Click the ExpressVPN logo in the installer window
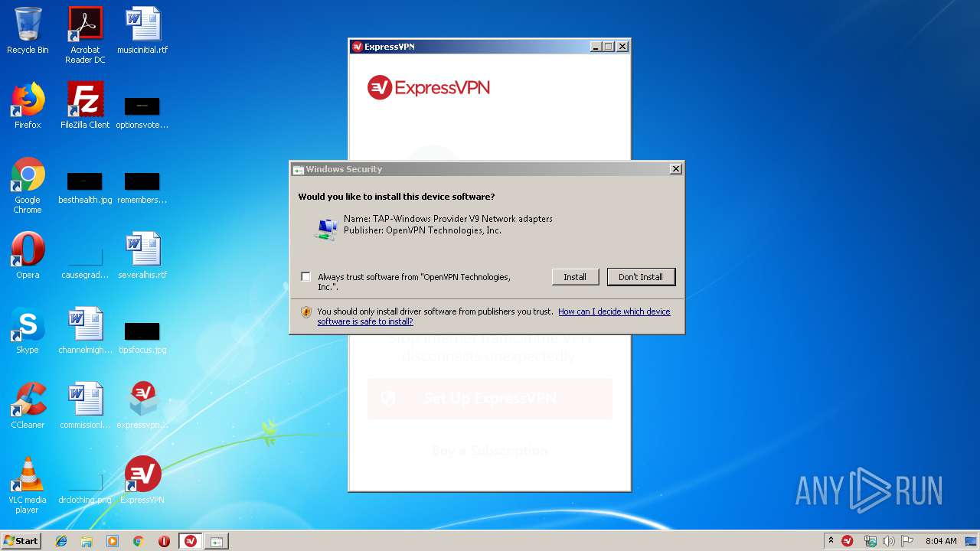 pyautogui.click(x=429, y=87)
